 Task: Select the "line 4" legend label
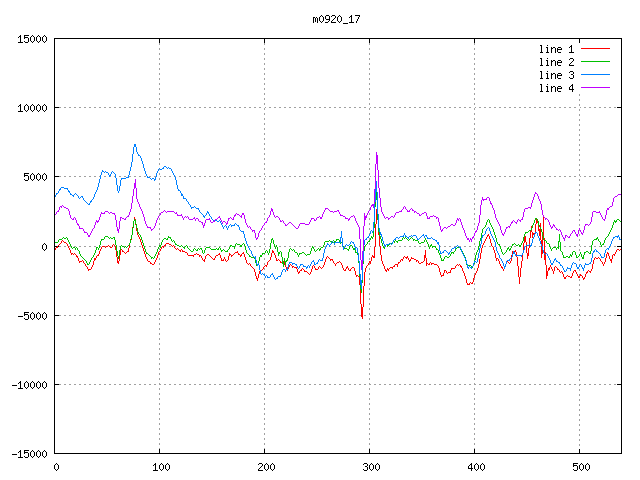pos(556,88)
